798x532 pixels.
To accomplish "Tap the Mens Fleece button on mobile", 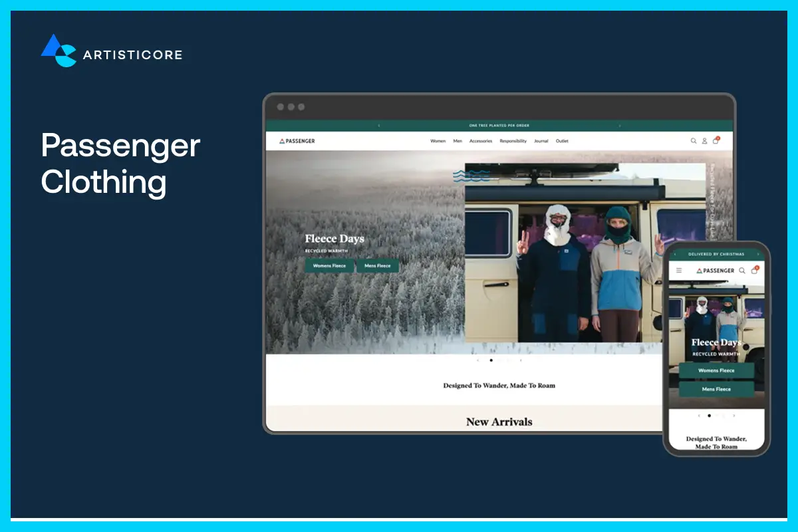I will (x=716, y=389).
